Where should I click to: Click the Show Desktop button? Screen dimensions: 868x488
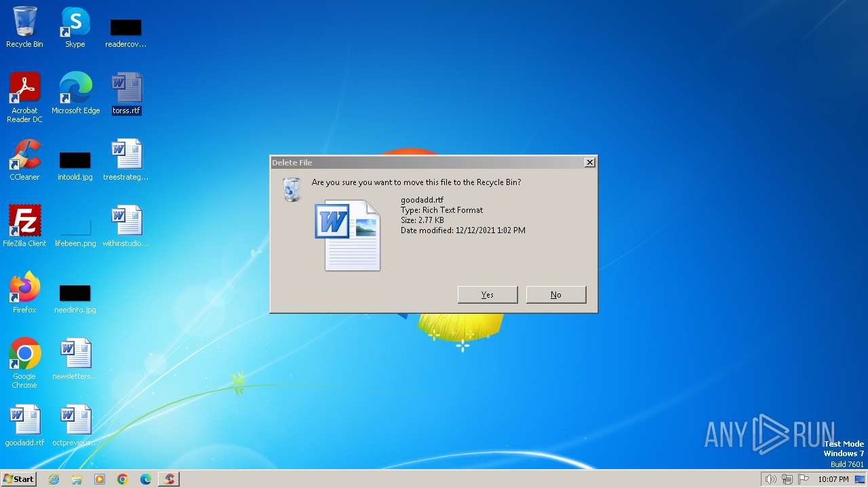click(860, 479)
